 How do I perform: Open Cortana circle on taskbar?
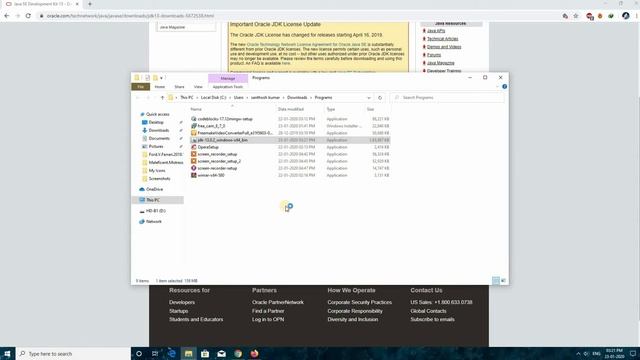(x=139, y=353)
